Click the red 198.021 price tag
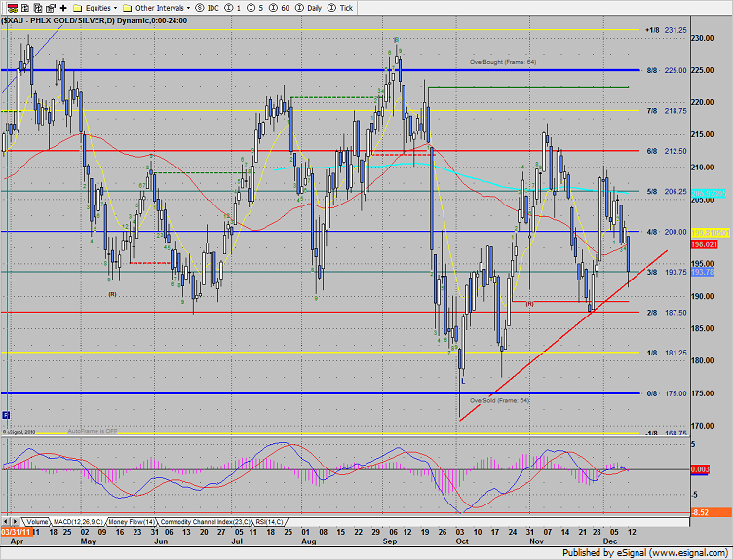Screen dimensions: 733x560 pos(704,244)
